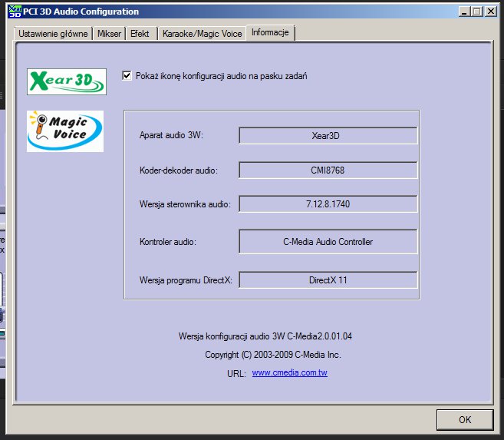Image resolution: width=504 pixels, height=440 pixels.
Task: Click the DirectX 11 version field
Action: [328, 280]
